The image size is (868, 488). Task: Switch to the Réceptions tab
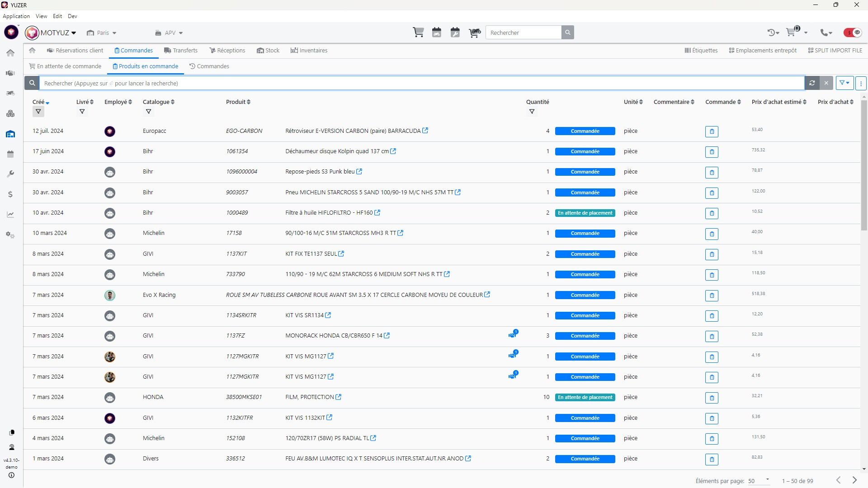227,51
